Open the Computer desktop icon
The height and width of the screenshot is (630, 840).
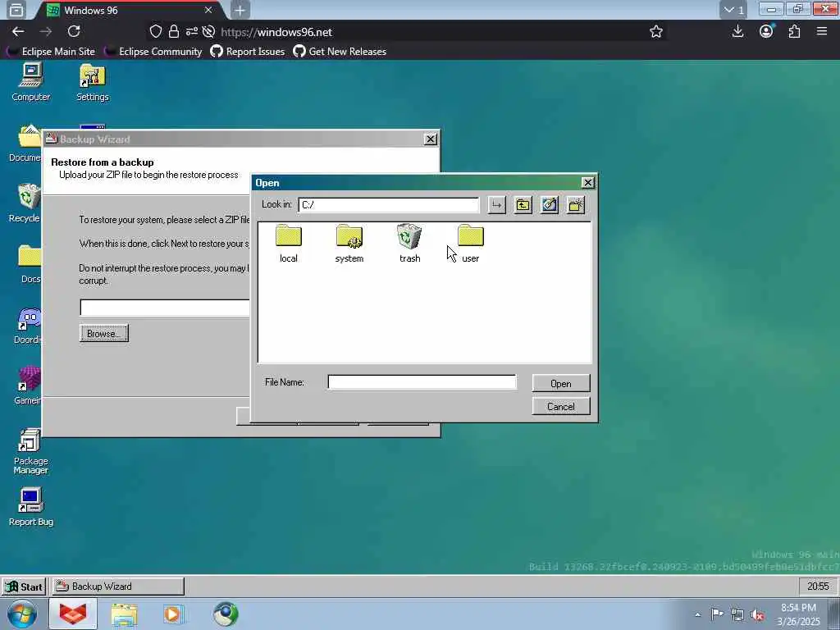tap(30, 82)
